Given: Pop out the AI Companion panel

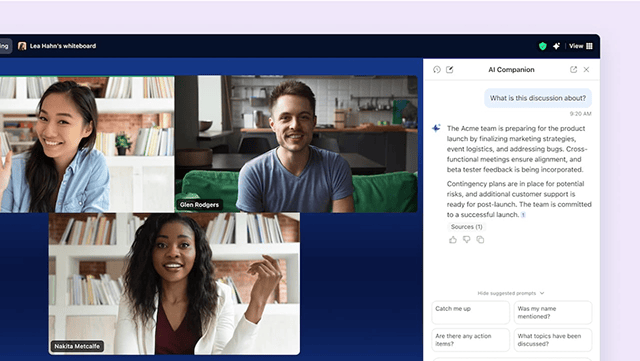Looking at the screenshot, I should (573, 69).
